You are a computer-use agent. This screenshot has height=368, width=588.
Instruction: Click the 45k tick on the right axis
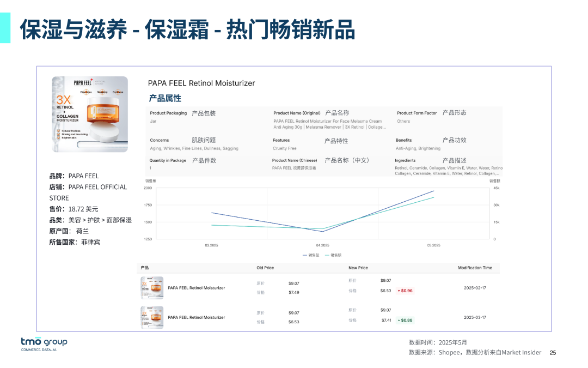click(497, 188)
